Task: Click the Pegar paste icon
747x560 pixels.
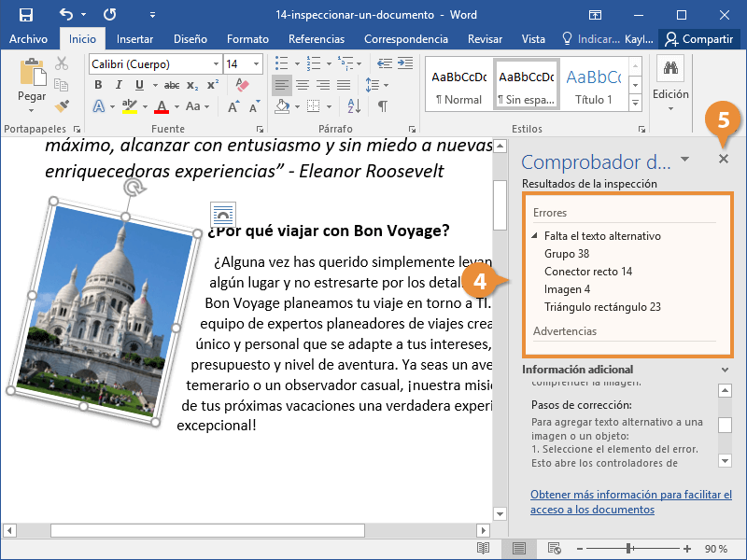Action: pos(32,74)
